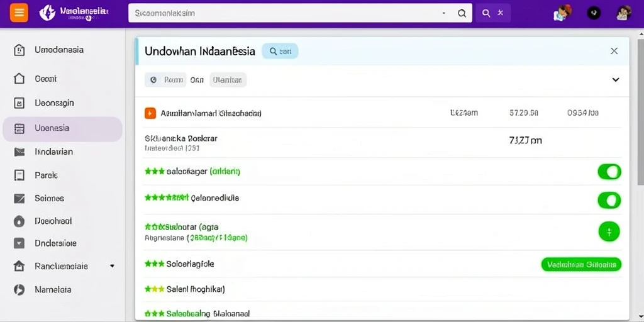Click the Namelaia sidebar icon

[x=19, y=289]
